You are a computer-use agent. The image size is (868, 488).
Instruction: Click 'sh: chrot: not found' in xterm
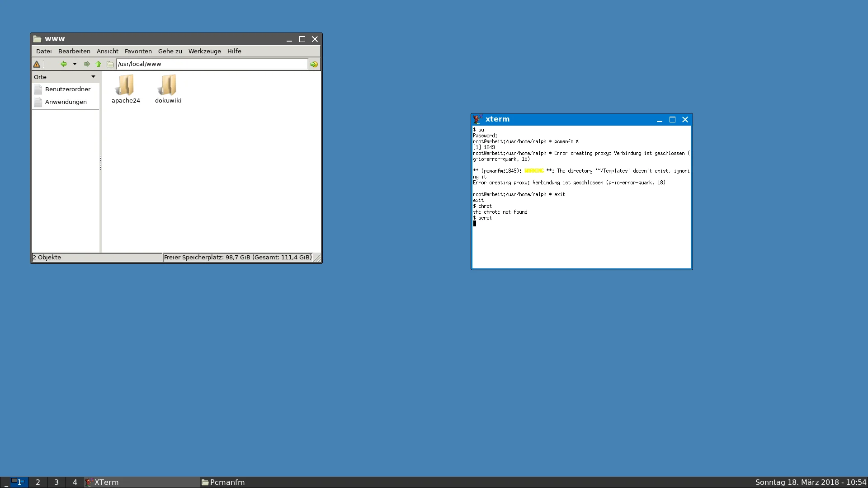tap(500, 212)
